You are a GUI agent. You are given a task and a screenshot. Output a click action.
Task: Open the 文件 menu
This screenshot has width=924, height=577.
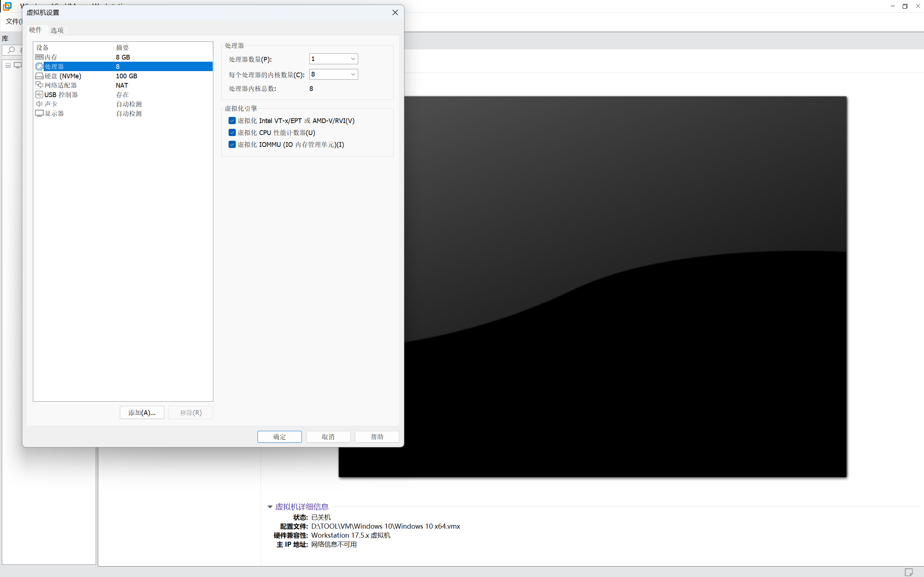(x=13, y=21)
